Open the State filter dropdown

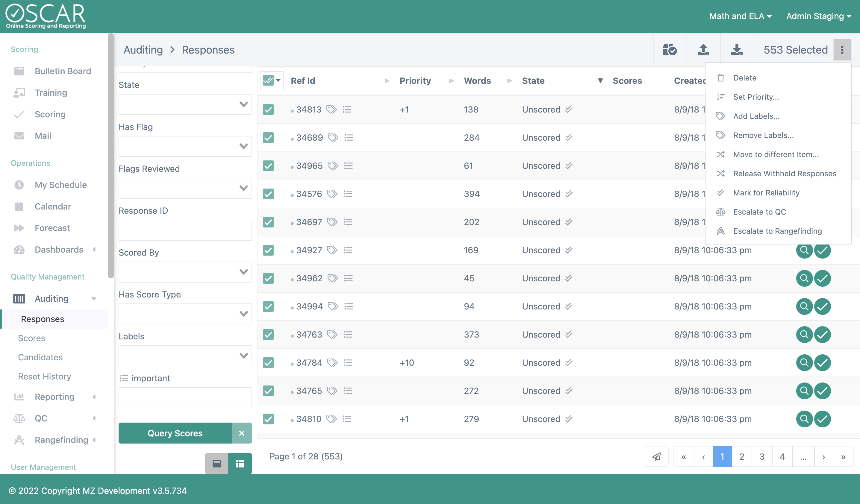185,104
